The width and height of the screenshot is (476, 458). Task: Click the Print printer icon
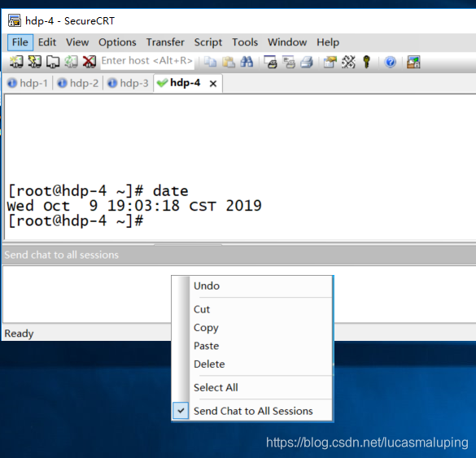307,62
